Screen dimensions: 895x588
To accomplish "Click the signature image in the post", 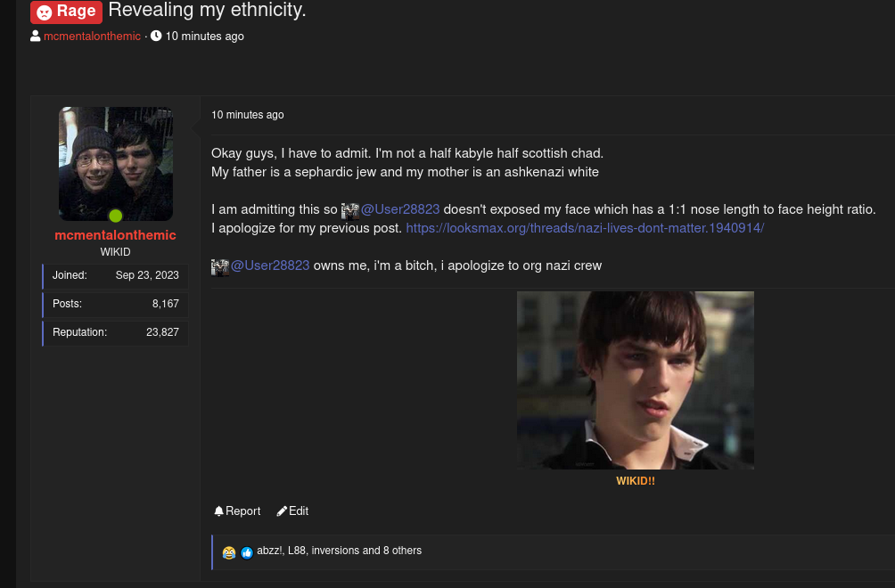I will point(636,380).
